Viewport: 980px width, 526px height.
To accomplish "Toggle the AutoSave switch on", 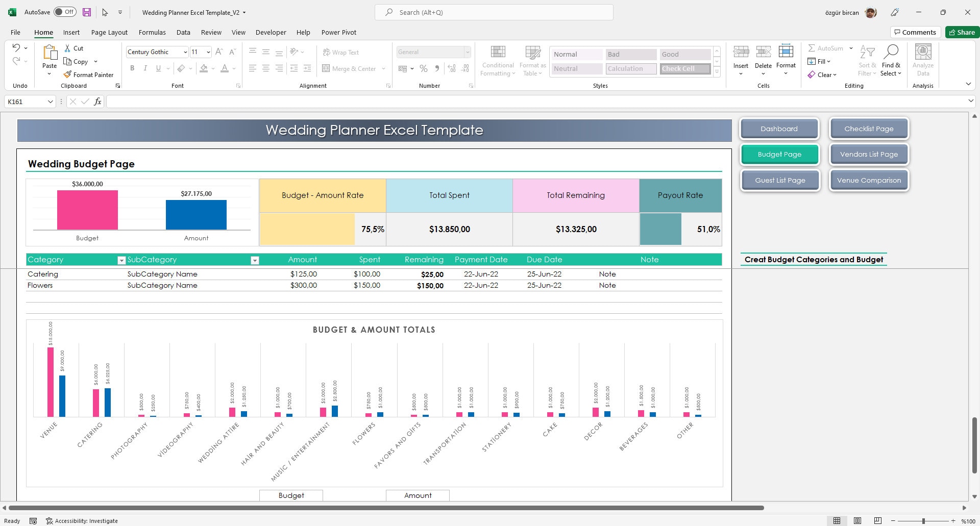I will pyautogui.click(x=65, y=11).
